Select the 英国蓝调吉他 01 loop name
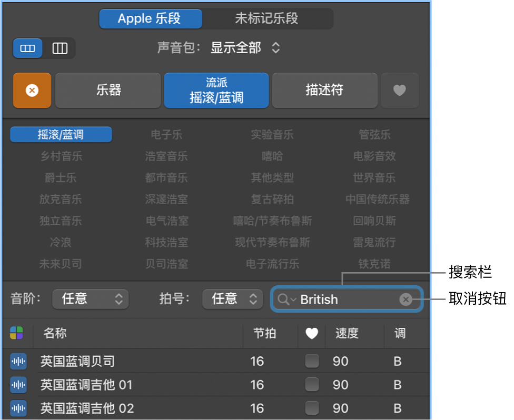This screenshot has height=420, width=514. pyautogui.click(x=86, y=385)
